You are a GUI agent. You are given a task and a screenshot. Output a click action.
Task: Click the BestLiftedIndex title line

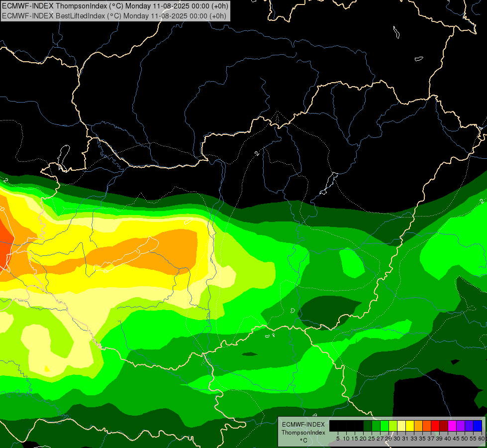114,15
